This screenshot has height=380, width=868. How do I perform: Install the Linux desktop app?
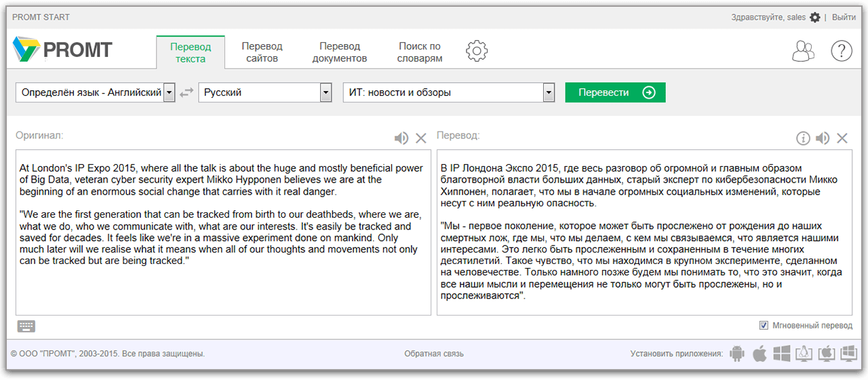[x=804, y=354]
